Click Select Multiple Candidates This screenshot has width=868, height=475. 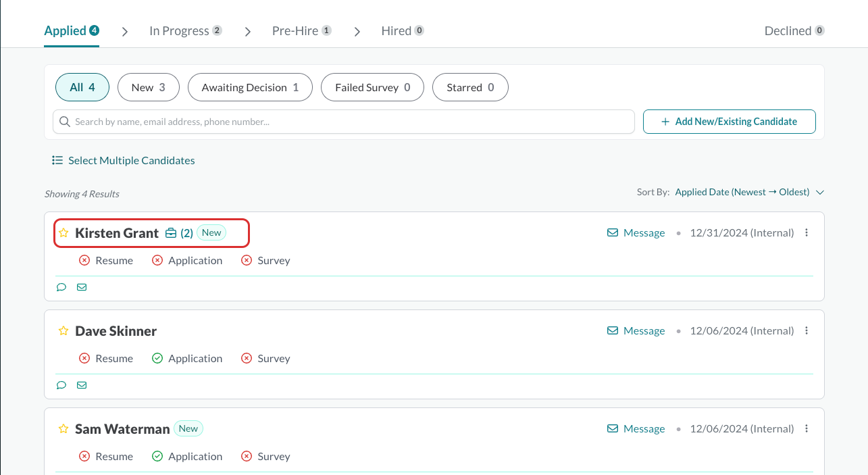[x=124, y=161]
